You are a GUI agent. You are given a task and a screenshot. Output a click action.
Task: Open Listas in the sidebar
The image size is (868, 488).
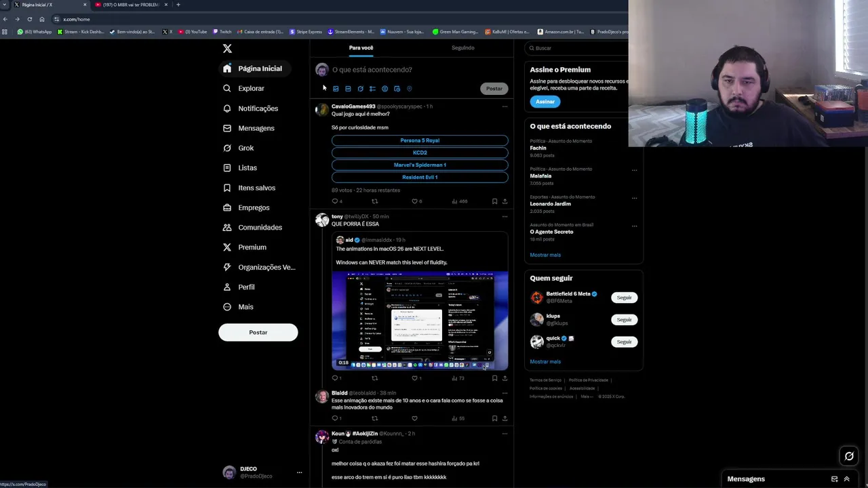click(240, 167)
